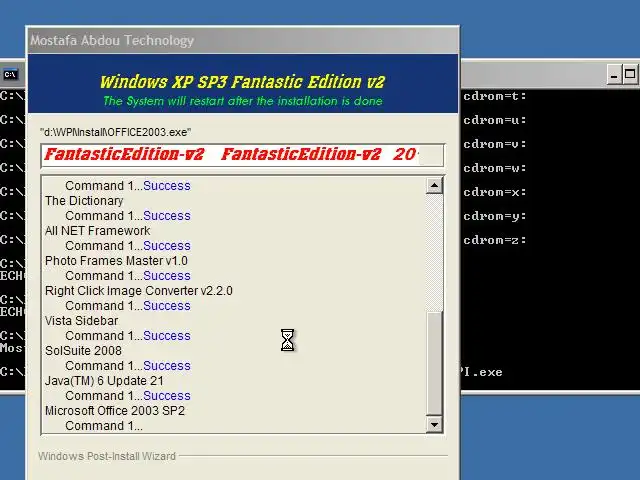Image resolution: width=640 pixels, height=480 pixels.
Task: Select the "The Dictionary" log entry
Action: (84, 201)
